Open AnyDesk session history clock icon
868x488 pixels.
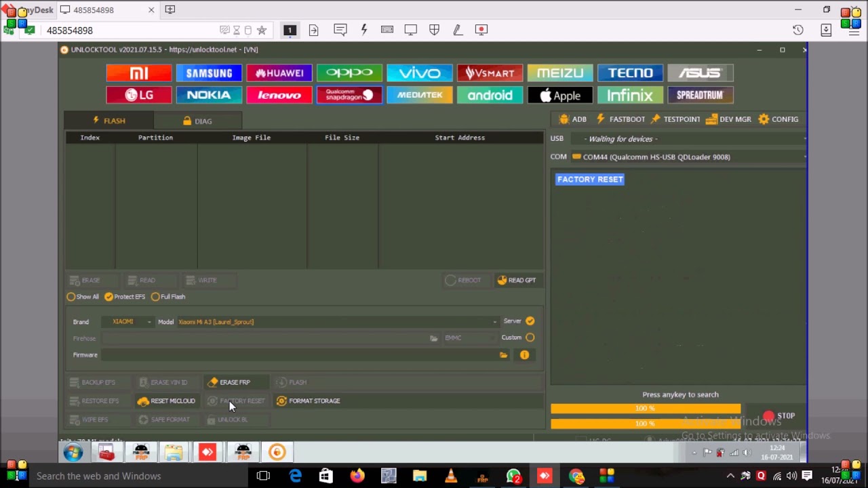[798, 30]
